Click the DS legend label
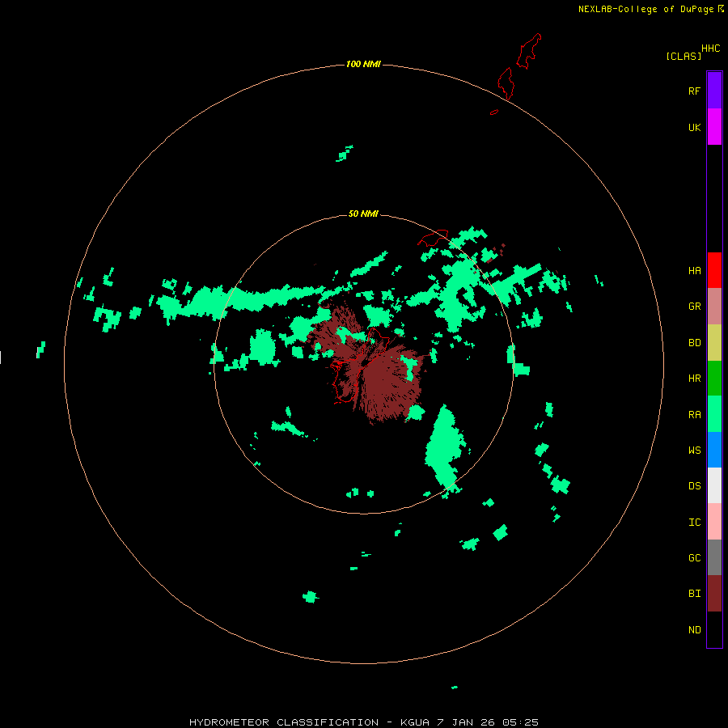 pyautogui.click(x=694, y=486)
